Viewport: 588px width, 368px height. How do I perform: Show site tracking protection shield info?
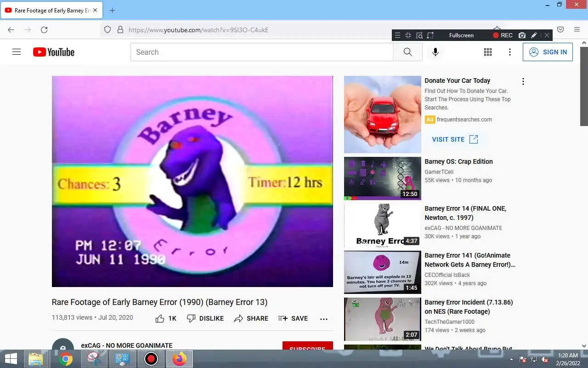click(107, 29)
